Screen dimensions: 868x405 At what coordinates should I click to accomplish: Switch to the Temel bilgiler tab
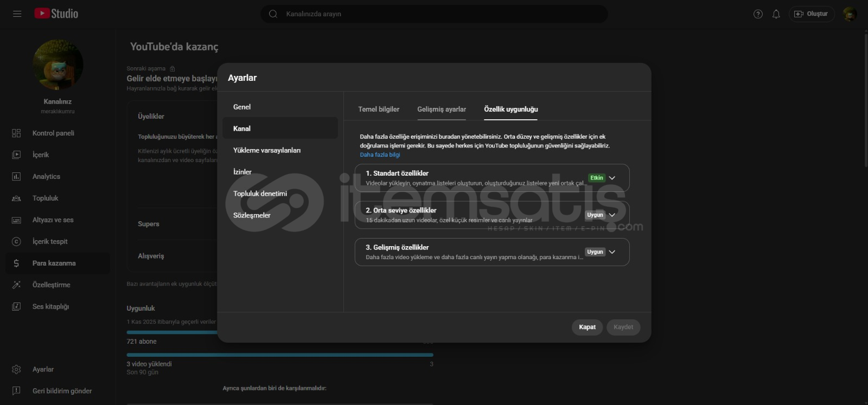click(379, 109)
